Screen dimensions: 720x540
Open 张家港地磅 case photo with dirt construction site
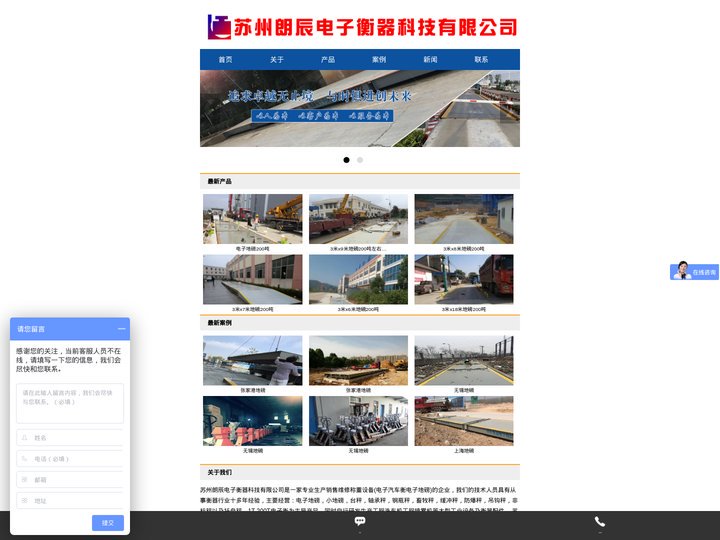358,360
